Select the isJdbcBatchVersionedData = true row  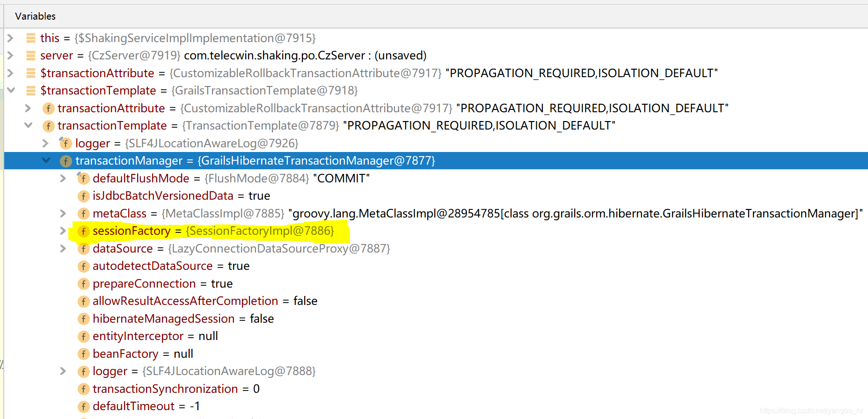pos(181,195)
